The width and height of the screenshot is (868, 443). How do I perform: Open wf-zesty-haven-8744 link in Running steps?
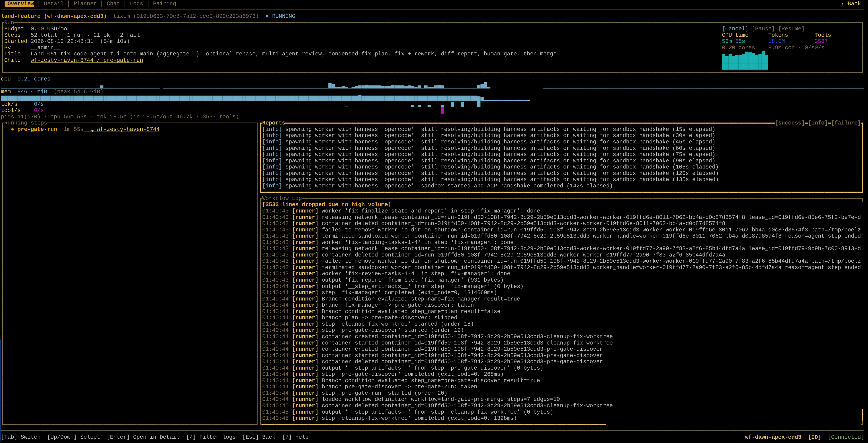pos(128,129)
